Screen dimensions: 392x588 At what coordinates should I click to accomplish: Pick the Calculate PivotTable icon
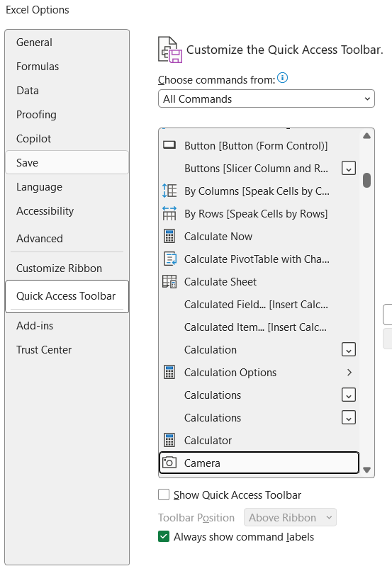[x=170, y=259]
